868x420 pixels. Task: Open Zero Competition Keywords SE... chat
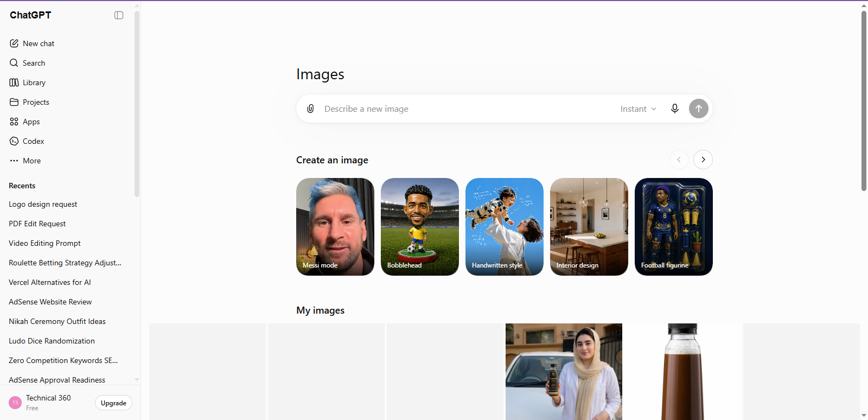(67, 360)
